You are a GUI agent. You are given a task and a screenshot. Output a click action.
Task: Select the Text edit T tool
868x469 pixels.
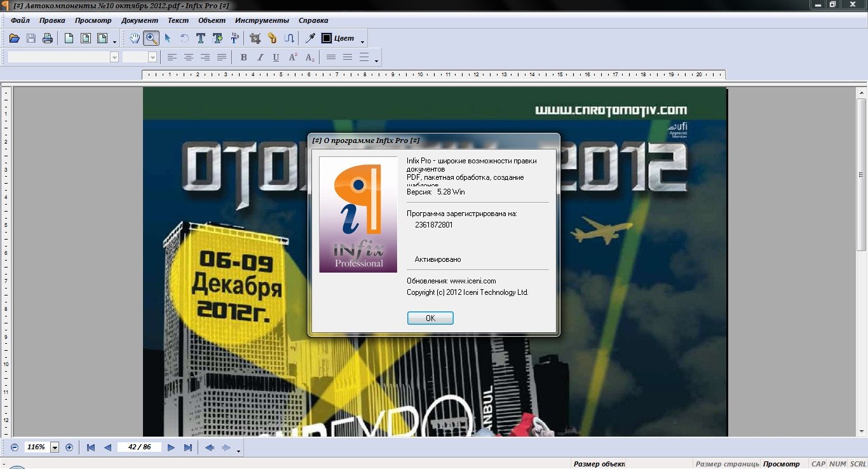[201, 38]
